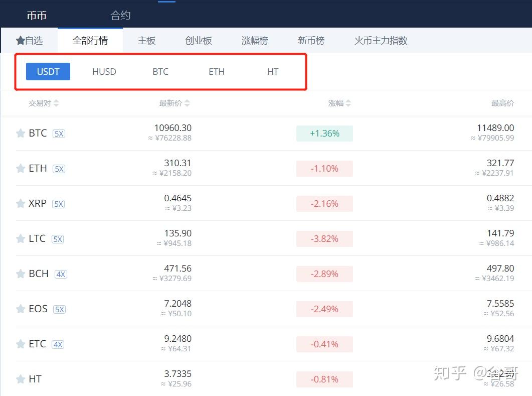The height and width of the screenshot is (396, 532).
Task: Toggle the star next to HT row
Action: point(20,379)
